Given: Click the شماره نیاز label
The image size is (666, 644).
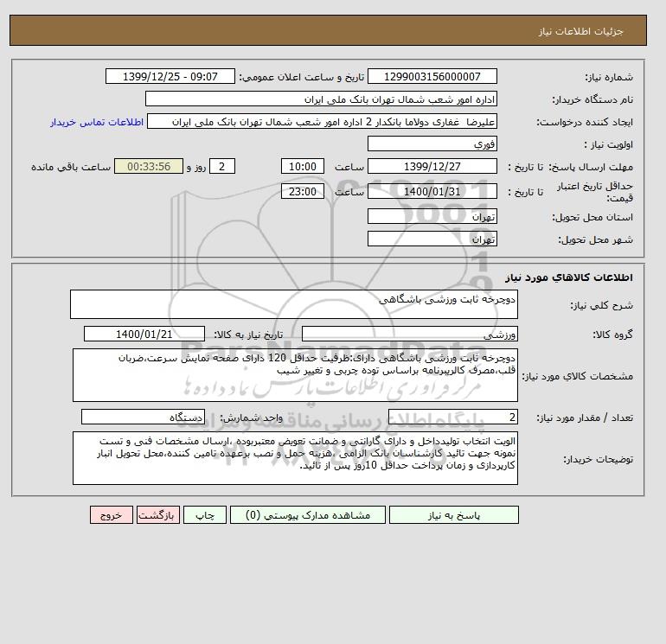Looking at the screenshot, I should (x=609, y=77).
